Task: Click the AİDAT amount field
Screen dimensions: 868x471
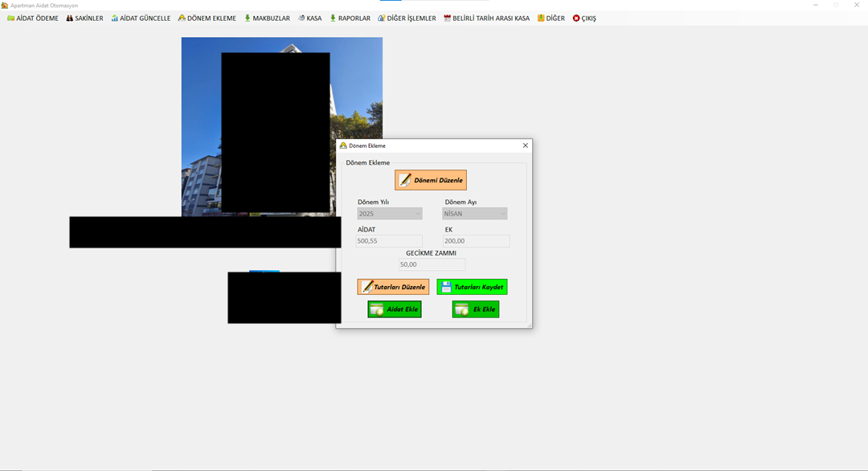Action: 390,241
